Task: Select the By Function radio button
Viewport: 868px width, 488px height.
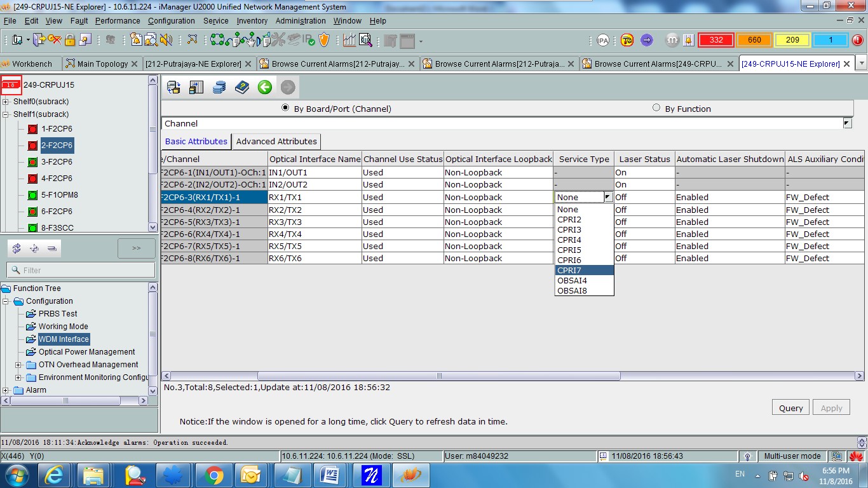Action: click(656, 108)
